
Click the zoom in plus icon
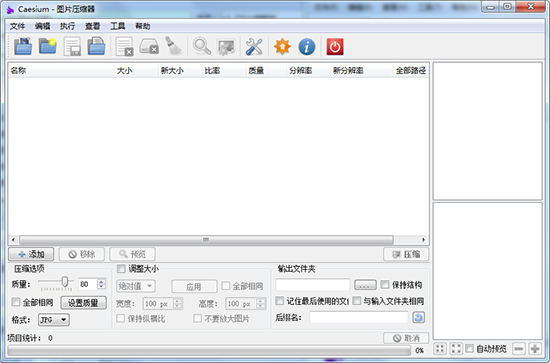pyautogui.click(x=535, y=349)
